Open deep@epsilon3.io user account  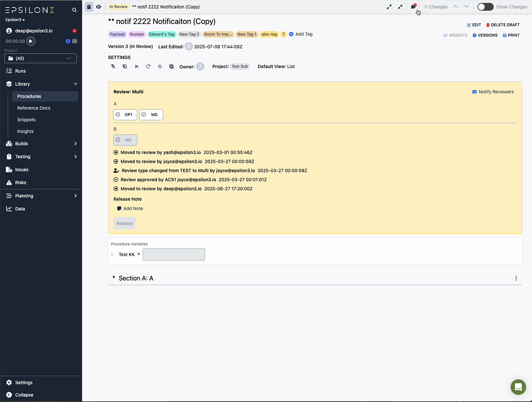pos(30,31)
